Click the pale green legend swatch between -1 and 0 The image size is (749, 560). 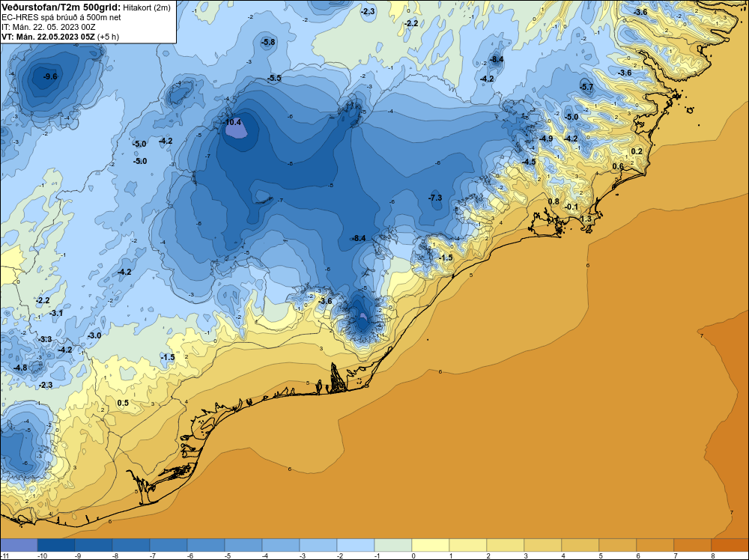click(393, 545)
